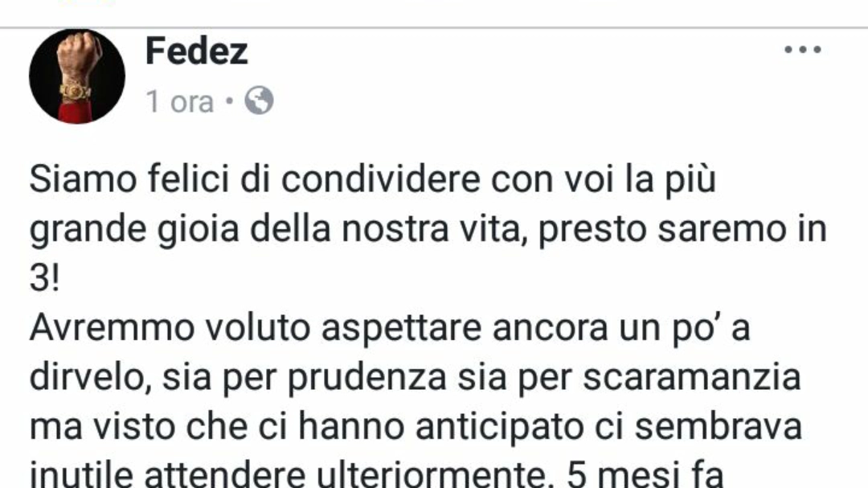
Task: Click the text 'presto saremo in'
Action: [682, 229]
